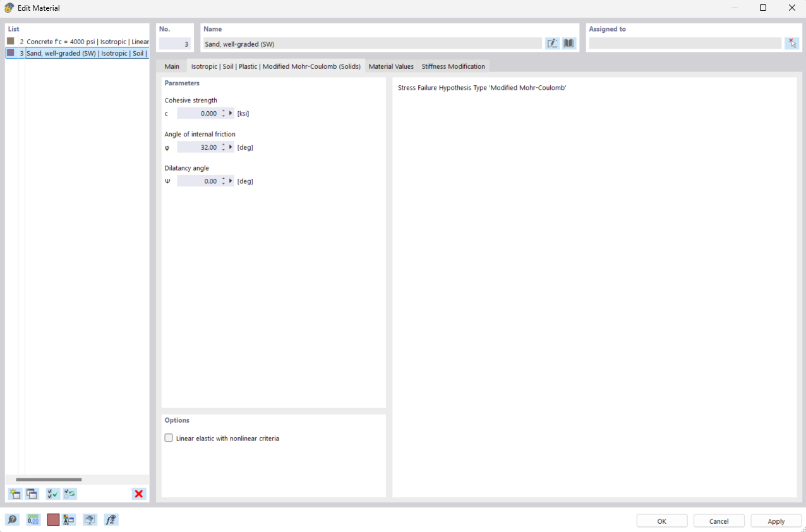Open the friction angle options arrow
The image size is (806, 532).
(230, 147)
